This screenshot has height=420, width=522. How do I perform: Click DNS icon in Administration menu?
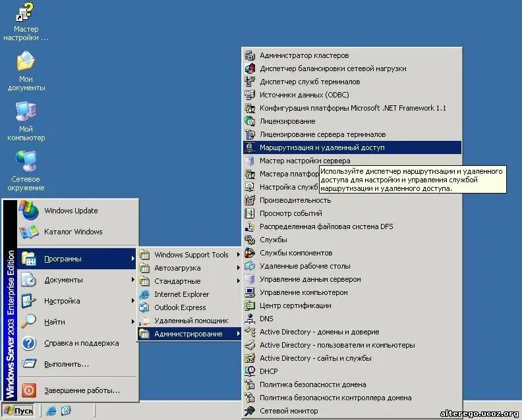point(250,319)
